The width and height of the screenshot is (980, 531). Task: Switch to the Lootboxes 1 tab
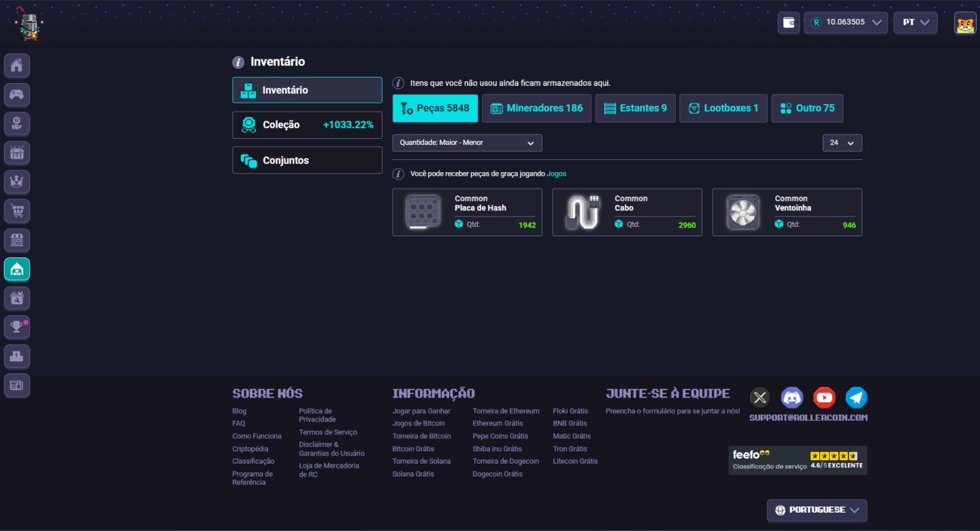723,108
